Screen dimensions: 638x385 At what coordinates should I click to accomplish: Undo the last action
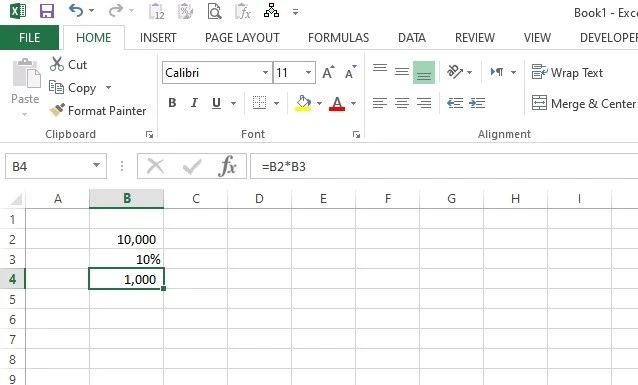pos(76,10)
